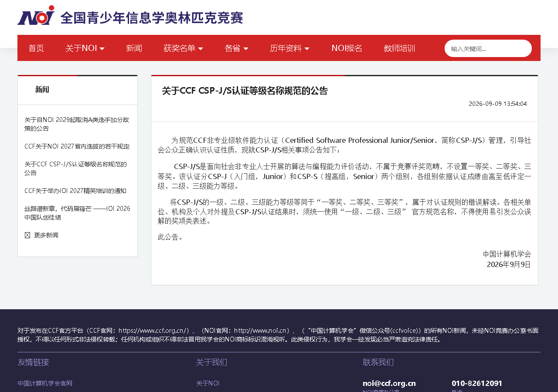
Task: Click the 新闻 sidebar heading
Action: click(42, 90)
